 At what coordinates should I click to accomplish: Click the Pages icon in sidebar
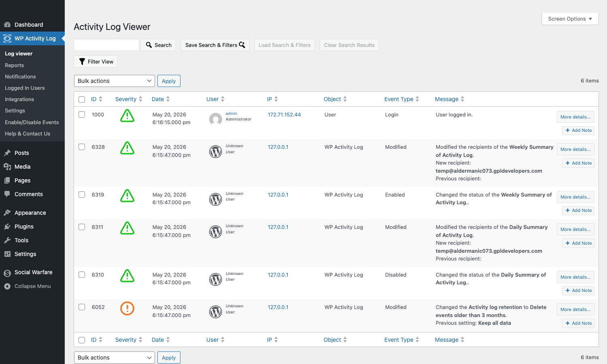pyautogui.click(x=7, y=180)
